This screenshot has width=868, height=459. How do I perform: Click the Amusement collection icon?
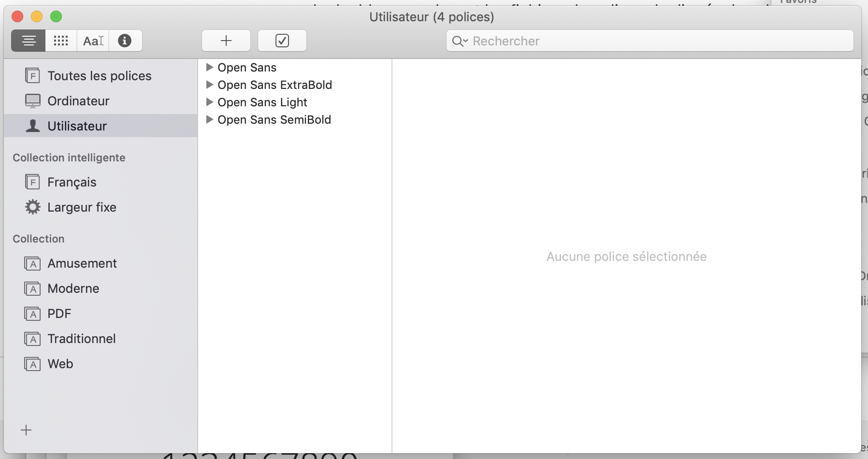pyautogui.click(x=32, y=263)
